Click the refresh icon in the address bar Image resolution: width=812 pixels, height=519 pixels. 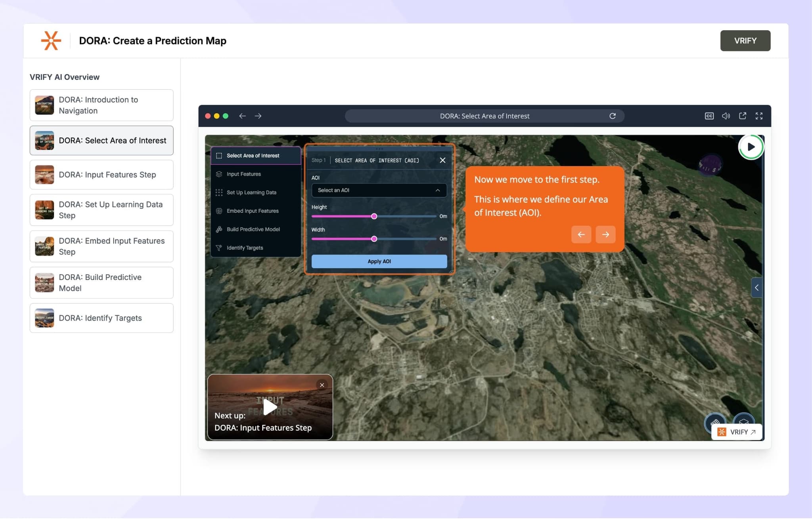coord(613,116)
